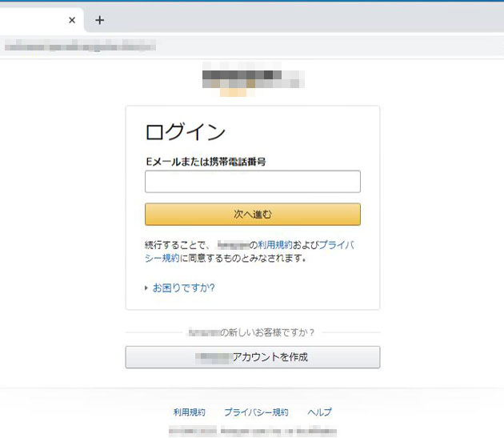Click the 新しいお客様ですか? divider text
This screenshot has width=504, height=438.
pos(252,332)
